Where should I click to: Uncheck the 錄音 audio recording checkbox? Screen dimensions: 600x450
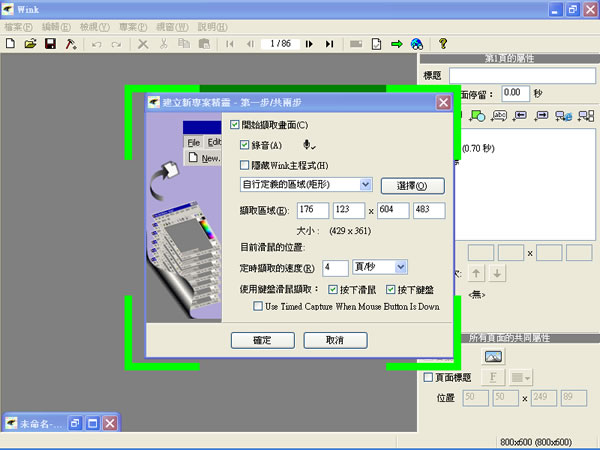tap(245, 145)
